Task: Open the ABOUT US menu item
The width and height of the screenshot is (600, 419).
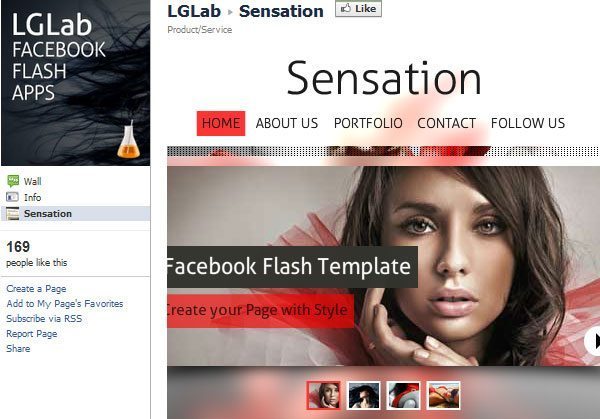Action: 287,123
